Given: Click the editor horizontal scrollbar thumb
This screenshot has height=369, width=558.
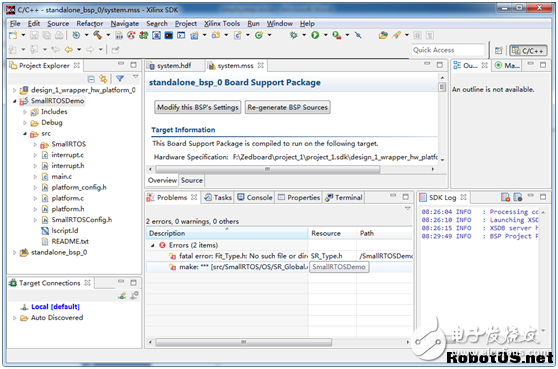Looking at the screenshot, I should (268, 169).
